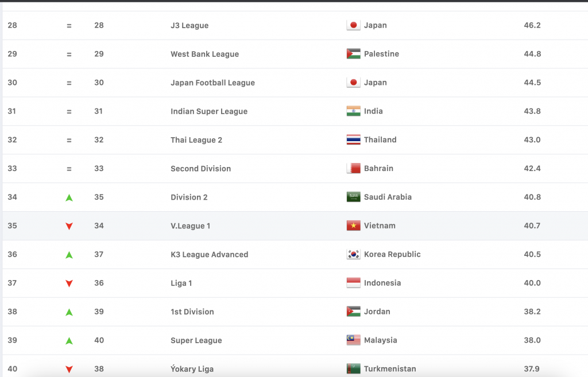
Task: Click the Malaysia flag icon
Action: point(353,340)
